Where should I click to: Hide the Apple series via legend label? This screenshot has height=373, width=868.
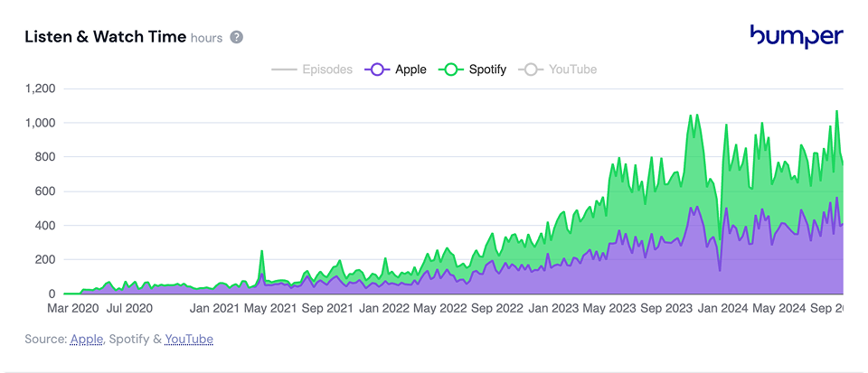pyautogui.click(x=410, y=70)
